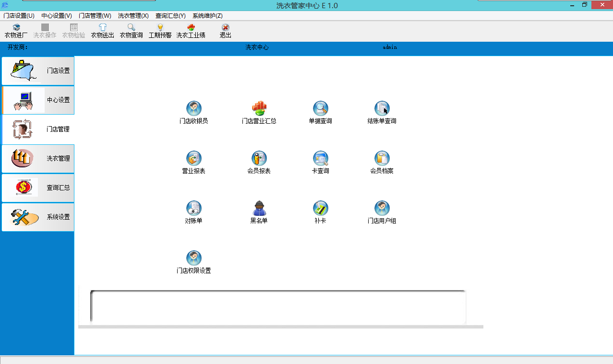Image resolution: width=613 pixels, height=364 pixels.
Task: Open the 中心设置(V) menu
Action: point(57,16)
